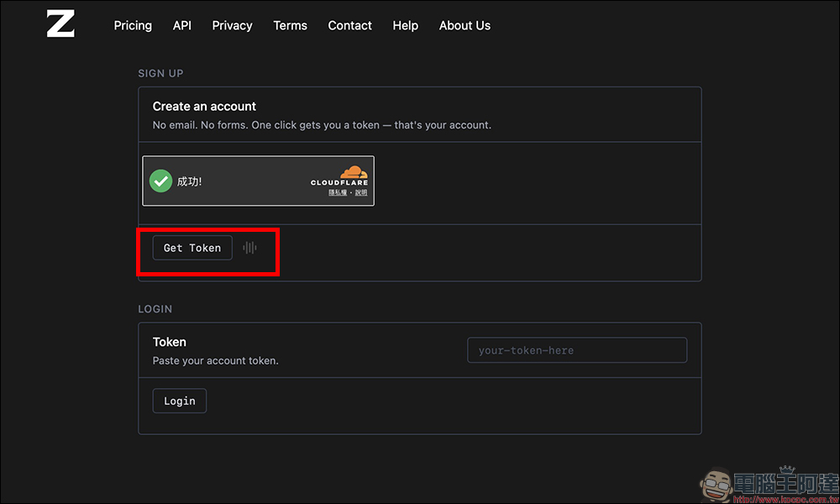Viewport: 840px width, 504px height.
Task: Open the Cloudflare 隱私權 link
Action: pyautogui.click(x=339, y=192)
